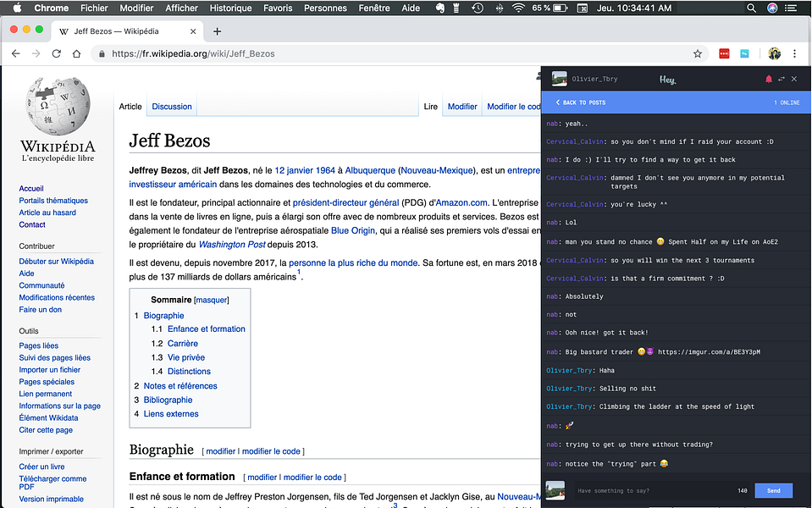Image resolution: width=812 pixels, height=508 pixels.
Task: Open the Historique menu
Action: coord(230,8)
